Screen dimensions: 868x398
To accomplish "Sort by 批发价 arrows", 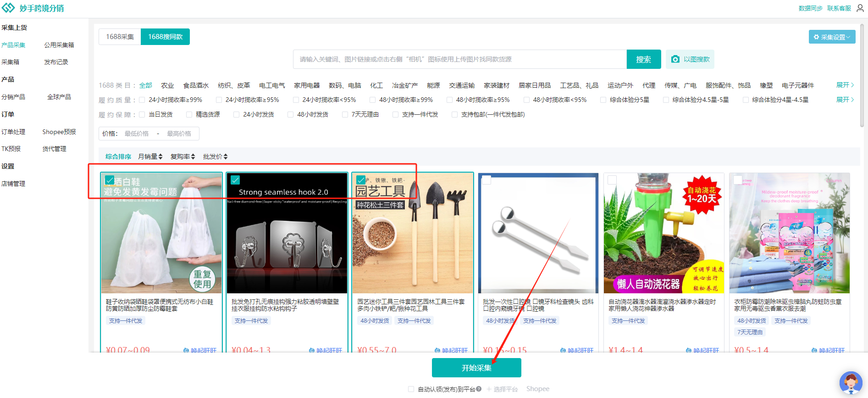I will click(x=226, y=157).
